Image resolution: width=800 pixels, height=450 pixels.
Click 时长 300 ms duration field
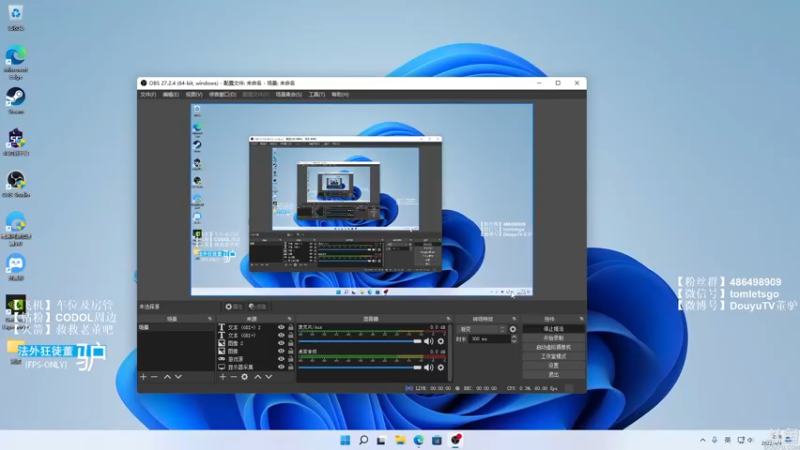click(x=489, y=339)
